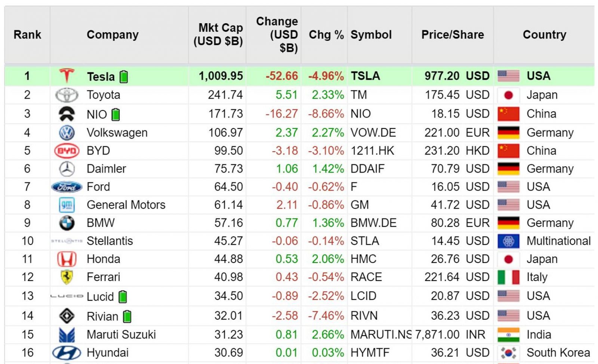
Task: Click the BYD logo icon
Action: (67, 151)
